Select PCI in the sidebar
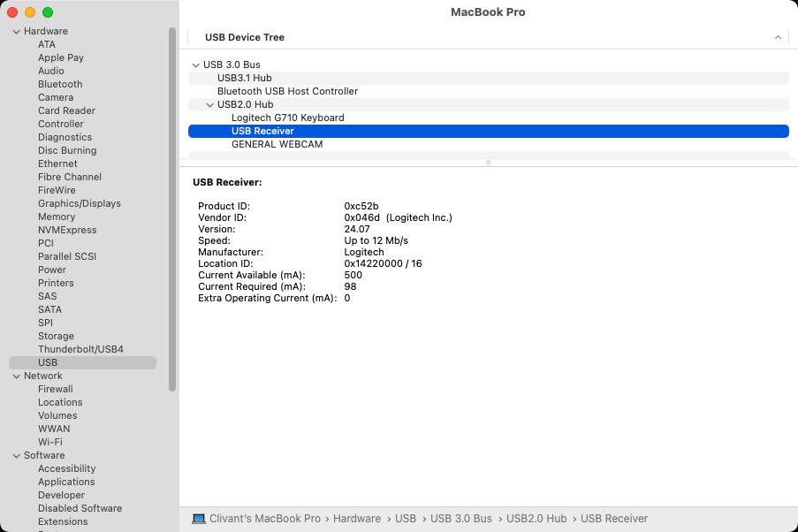 click(45, 243)
